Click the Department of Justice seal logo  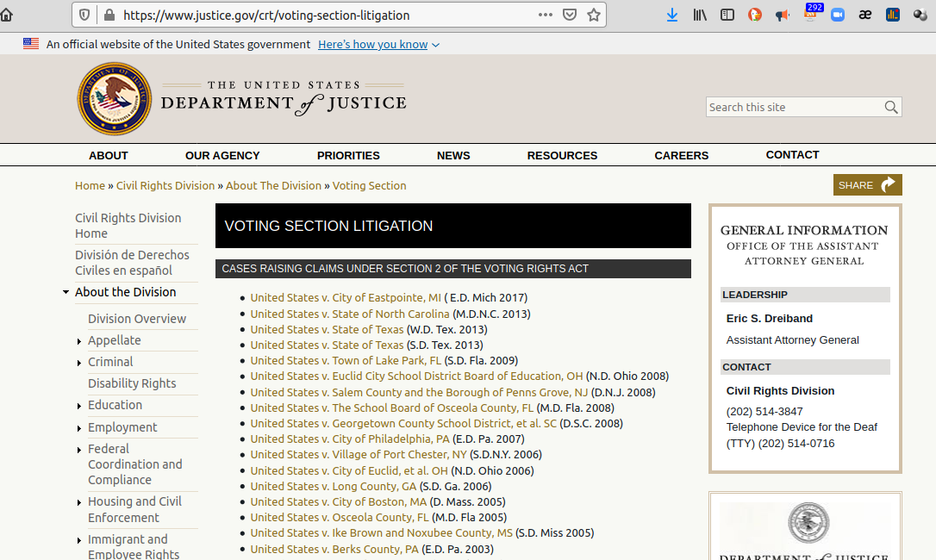tap(115, 98)
